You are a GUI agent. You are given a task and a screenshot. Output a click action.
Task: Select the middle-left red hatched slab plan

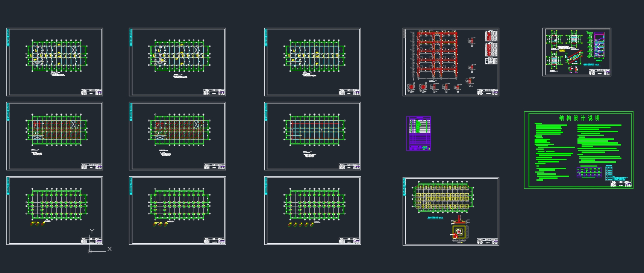click(x=56, y=130)
